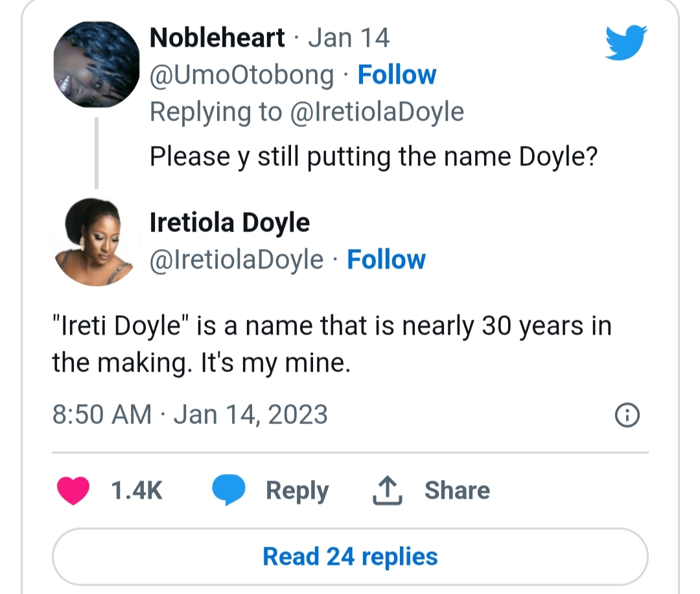Open the tweet info circle icon
The height and width of the screenshot is (594, 700).
tap(627, 416)
